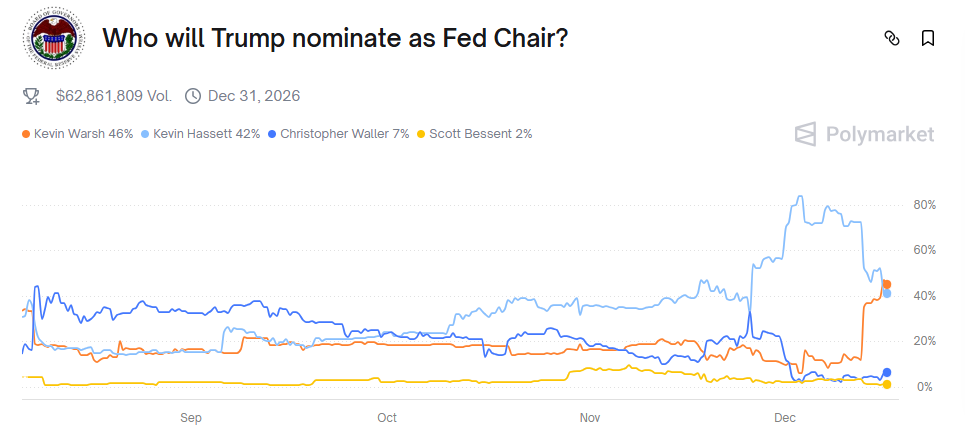The width and height of the screenshot is (965, 432).
Task: Click the orange Warsh endpoint marker on the chart
Action: pyautogui.click(x=886, y=285)
